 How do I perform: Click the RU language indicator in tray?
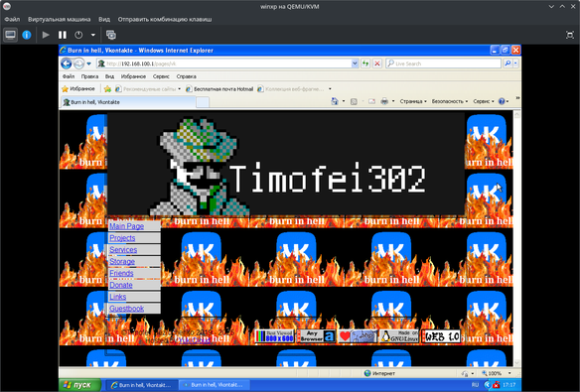click(x=475, y=385)
